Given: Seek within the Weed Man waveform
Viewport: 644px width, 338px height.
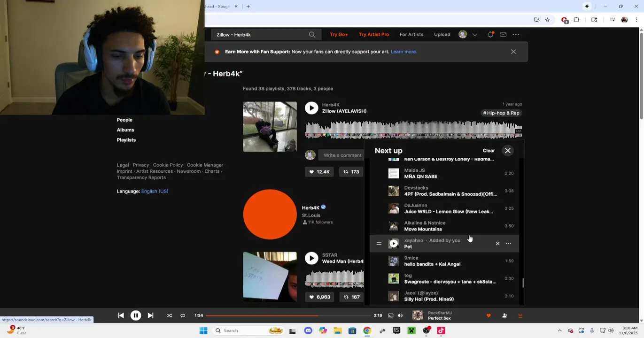Looking at the screenshot, I should [334, 279].
